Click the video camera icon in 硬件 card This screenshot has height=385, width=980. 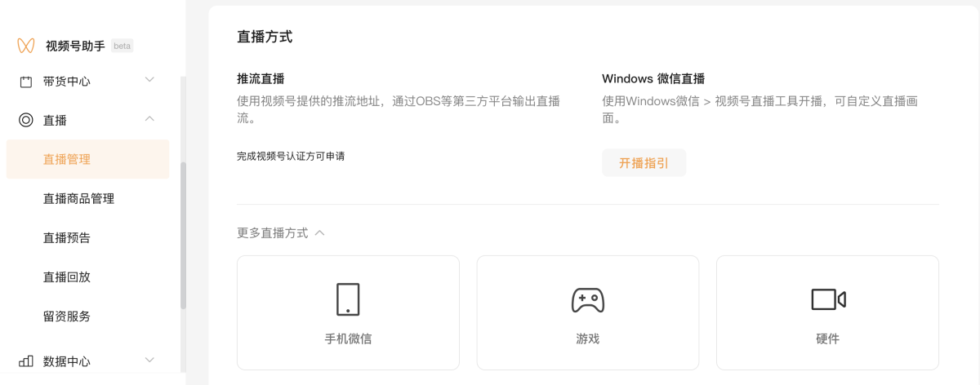point(828,299)
